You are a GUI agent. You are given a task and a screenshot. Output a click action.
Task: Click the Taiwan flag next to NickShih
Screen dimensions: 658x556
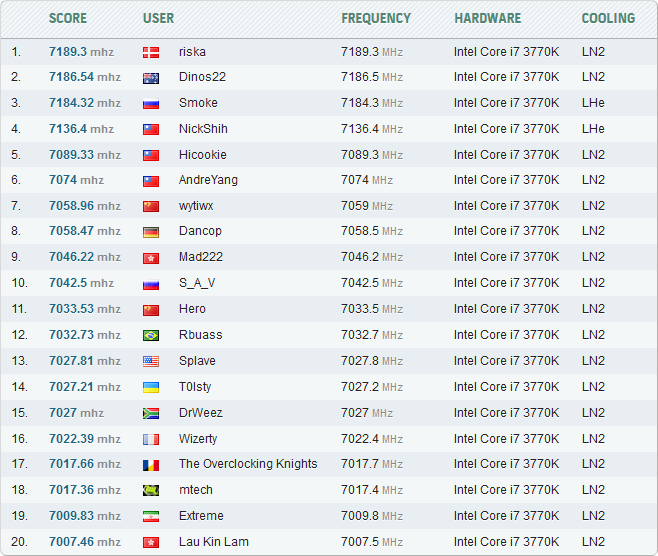[151, 130]
